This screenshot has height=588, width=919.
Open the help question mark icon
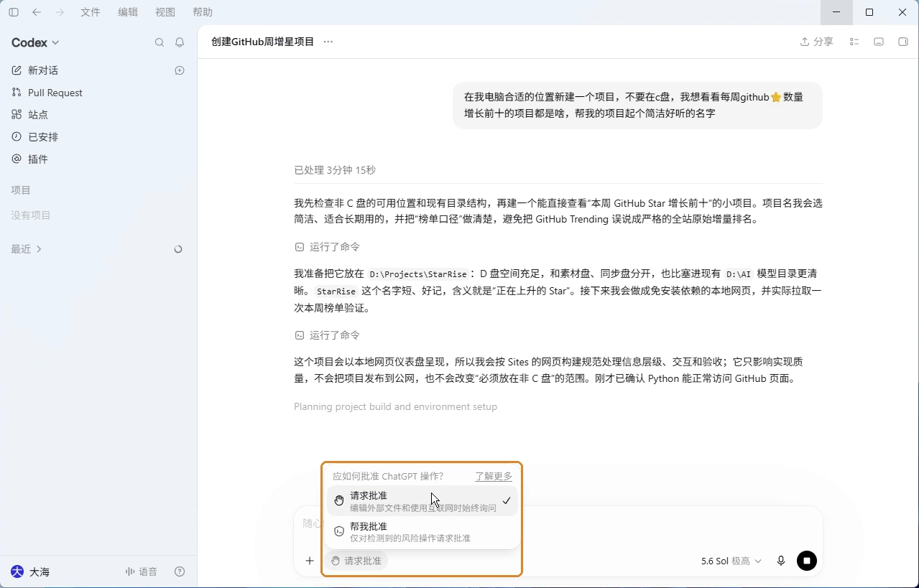pyautogui.click(x=180, y=571)
